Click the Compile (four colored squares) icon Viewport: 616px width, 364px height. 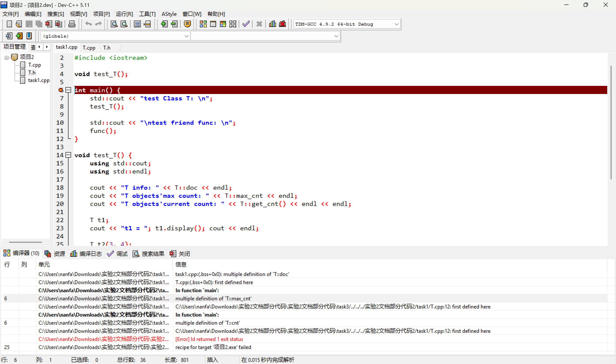[203, 24]
